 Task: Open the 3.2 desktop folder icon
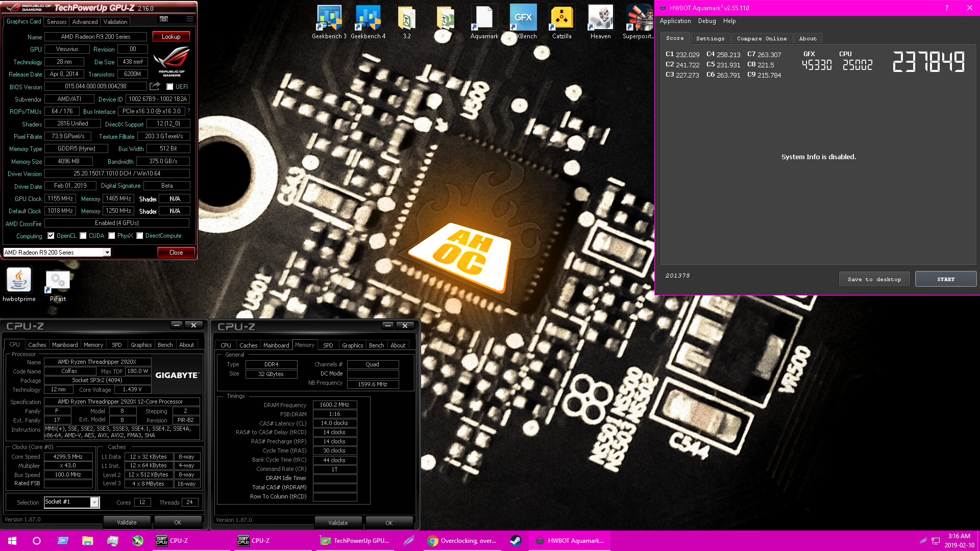pyautogui.click(x=407, y=22)
